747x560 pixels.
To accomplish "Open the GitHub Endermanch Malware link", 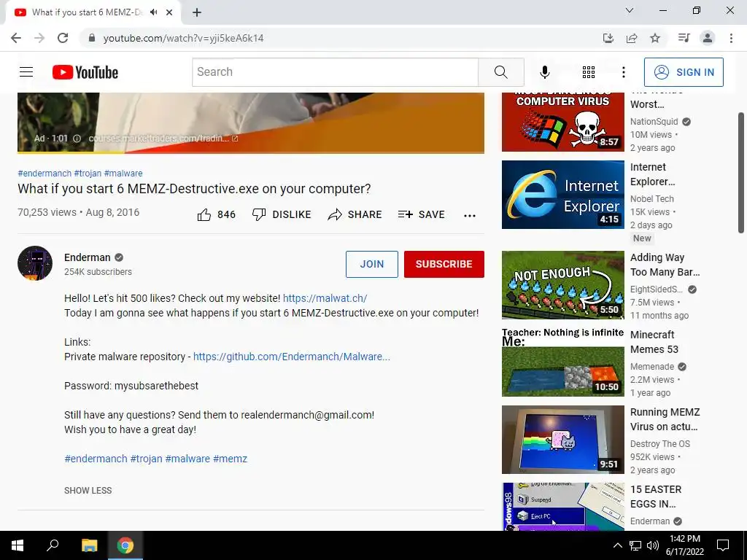I will pyautogui.click(x=292, y=357).
